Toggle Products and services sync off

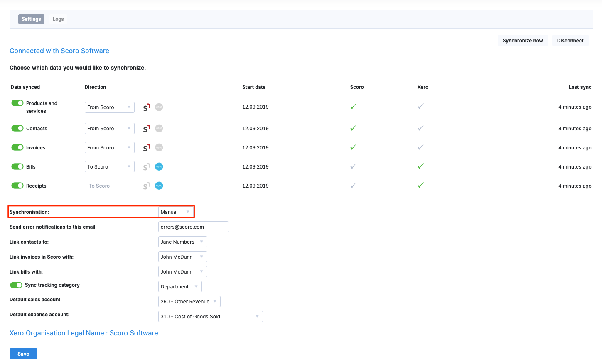point(17,103)
